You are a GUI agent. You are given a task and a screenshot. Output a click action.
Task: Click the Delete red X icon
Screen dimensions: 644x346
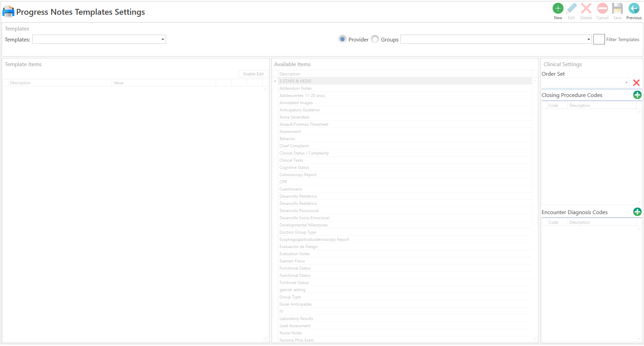pos(586,9)
